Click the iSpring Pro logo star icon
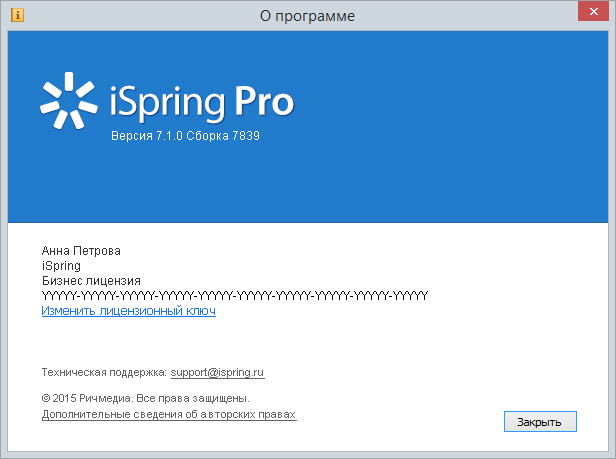 (x=69, y=101)
